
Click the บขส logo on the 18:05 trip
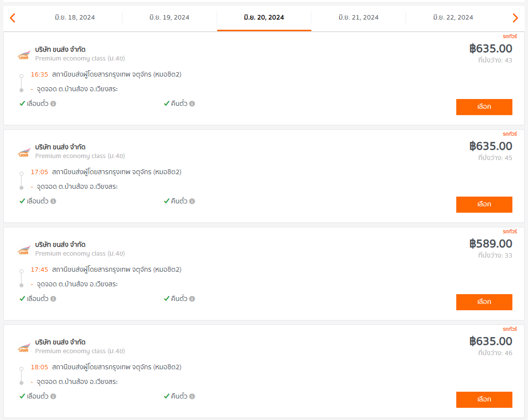24,347
